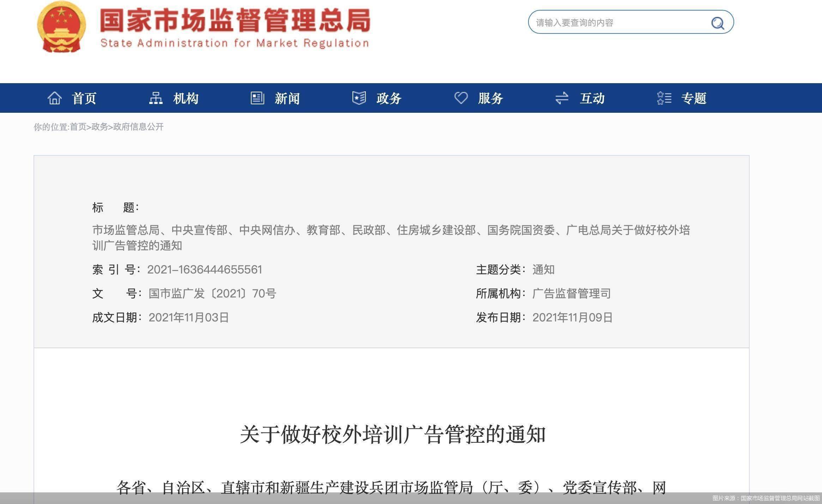Click the 主题分类 value 通知

543,270
